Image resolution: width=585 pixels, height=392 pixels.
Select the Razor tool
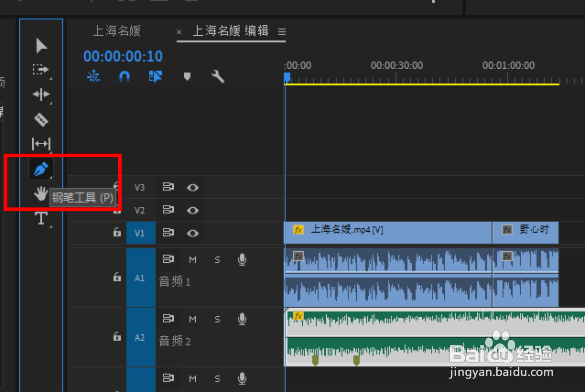click(41, 120)
